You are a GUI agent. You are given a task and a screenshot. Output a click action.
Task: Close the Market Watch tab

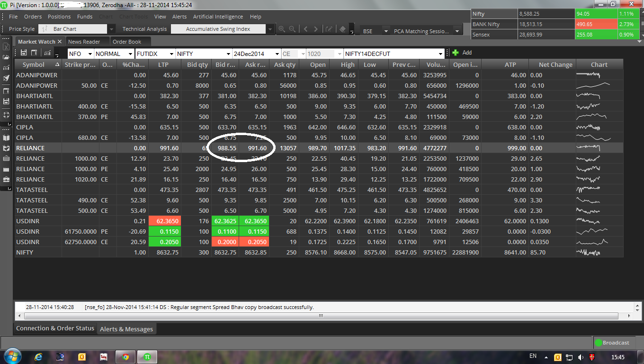coord(60,42)
